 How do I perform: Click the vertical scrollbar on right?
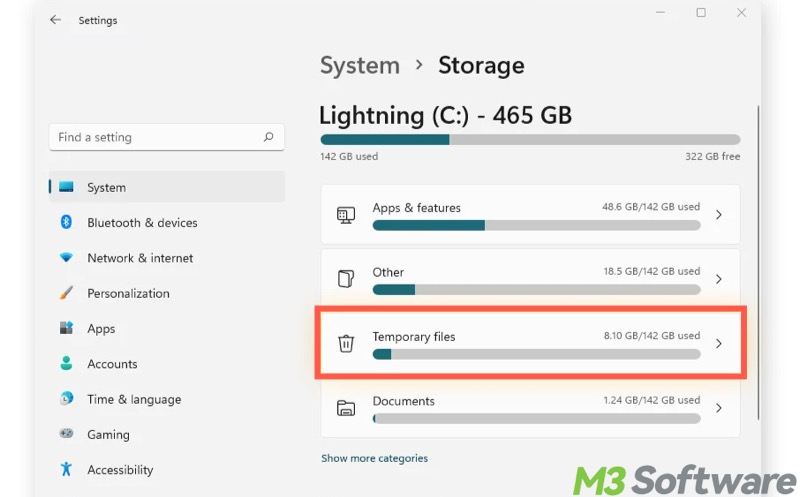[x=758, y=263]
